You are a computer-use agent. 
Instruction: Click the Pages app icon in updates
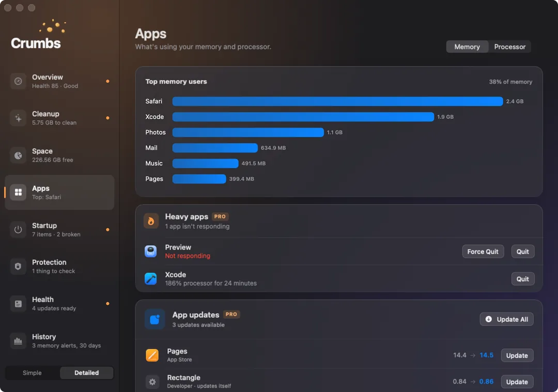click(152, 355)
